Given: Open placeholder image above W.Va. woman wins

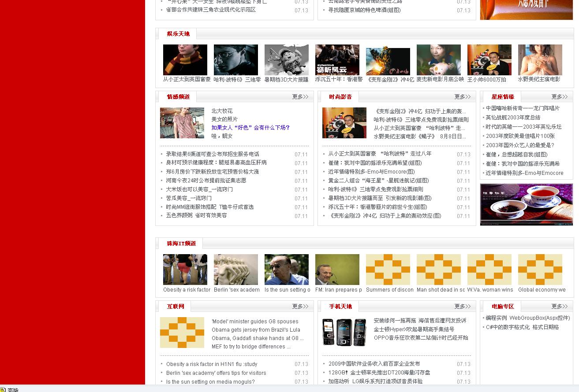Looking at the screenshot, I should pyautogui.click(x=489, y=270).
